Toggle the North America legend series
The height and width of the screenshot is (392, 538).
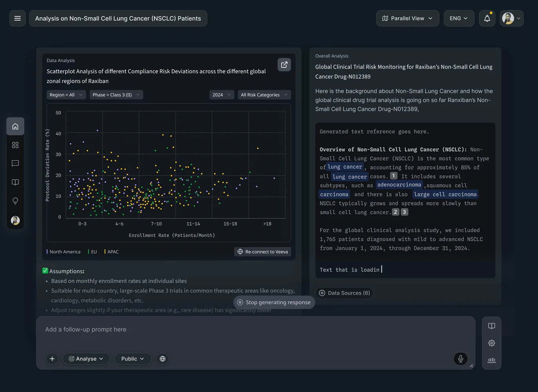click(63, 252)
